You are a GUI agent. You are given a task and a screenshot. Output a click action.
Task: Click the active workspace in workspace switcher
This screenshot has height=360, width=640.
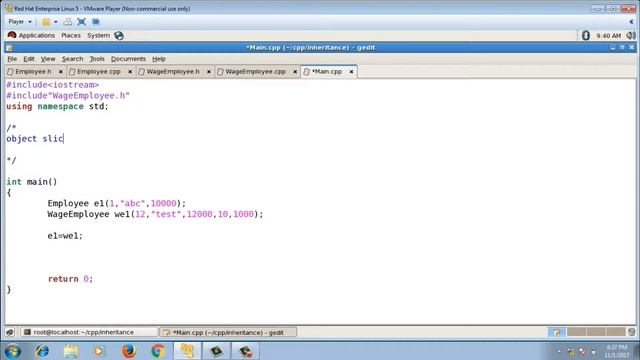557,332
